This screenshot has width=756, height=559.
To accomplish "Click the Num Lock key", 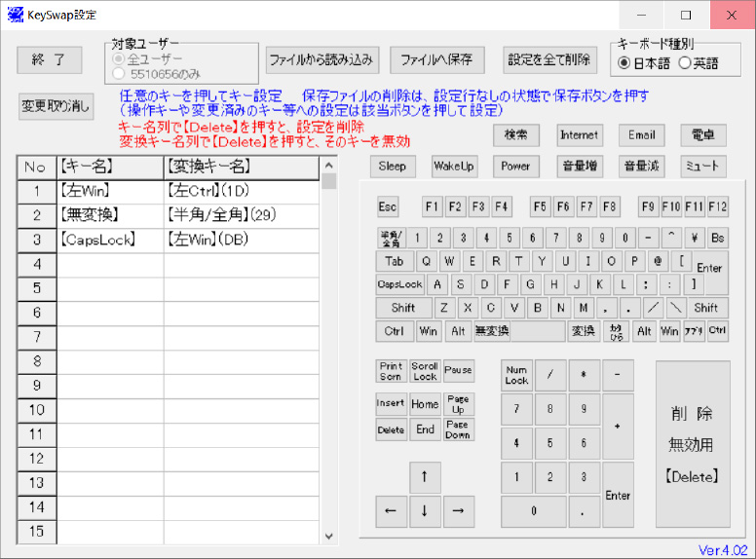I will pos(516,375).
